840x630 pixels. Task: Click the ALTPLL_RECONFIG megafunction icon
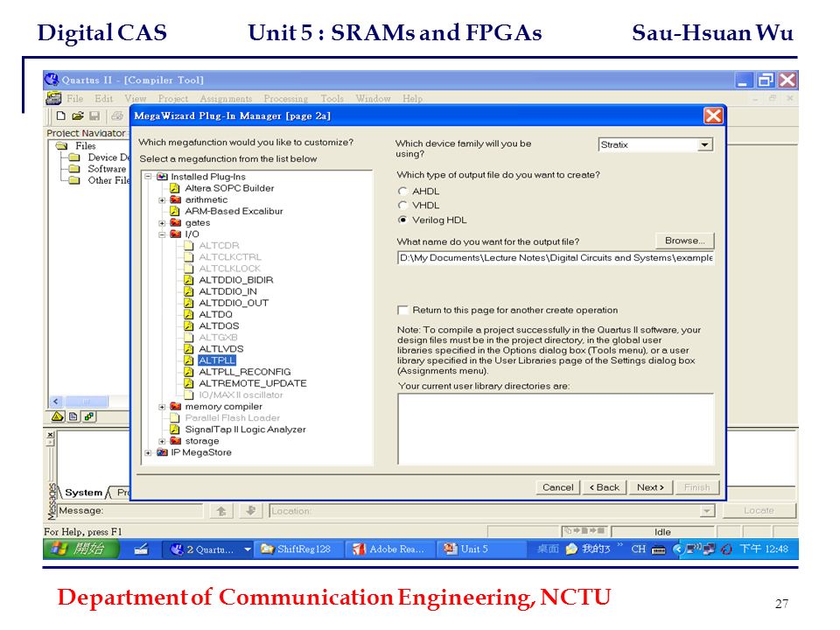189,372
